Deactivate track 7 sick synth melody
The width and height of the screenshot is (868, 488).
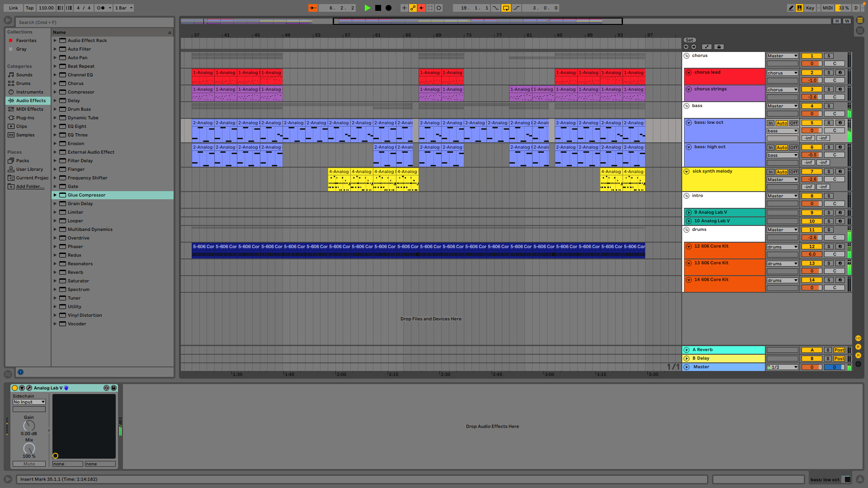[x=811, y=172]
